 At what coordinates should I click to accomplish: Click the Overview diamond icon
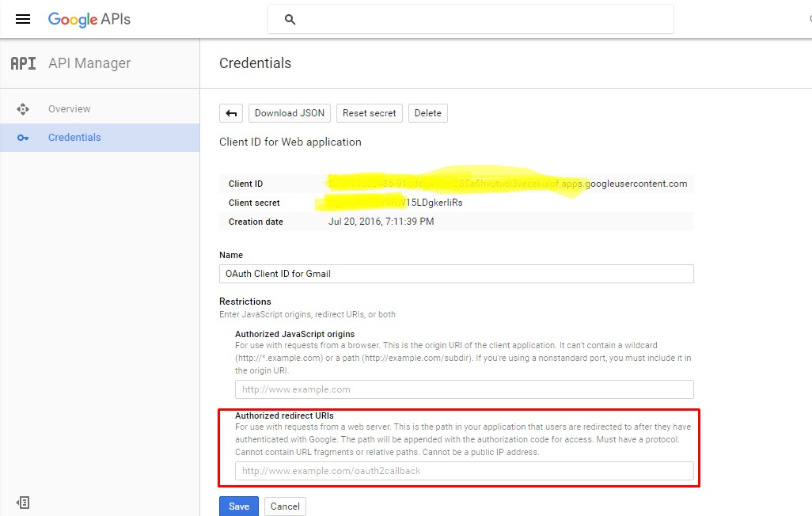(x=23, y=108)
